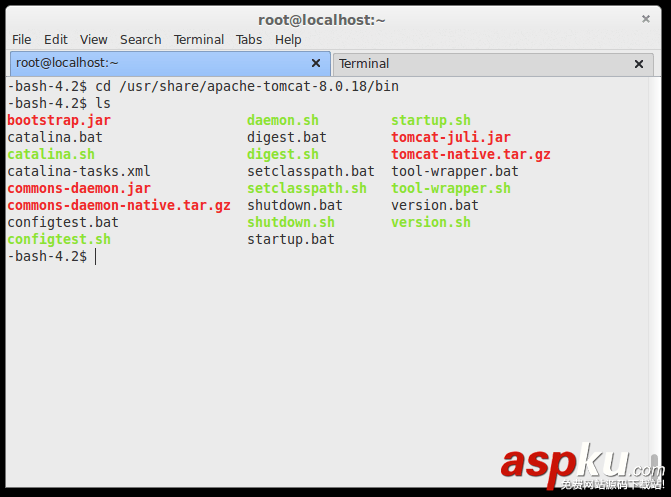
Task: Click commons-daemon-native.tar.gz file name
Action: click(x=119, y=205)
